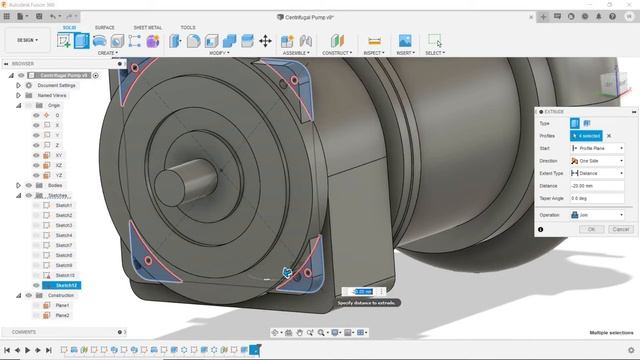The image size is (640, 360).
Task: Open the MODIFY menu
Action: (x=219, y=53)
